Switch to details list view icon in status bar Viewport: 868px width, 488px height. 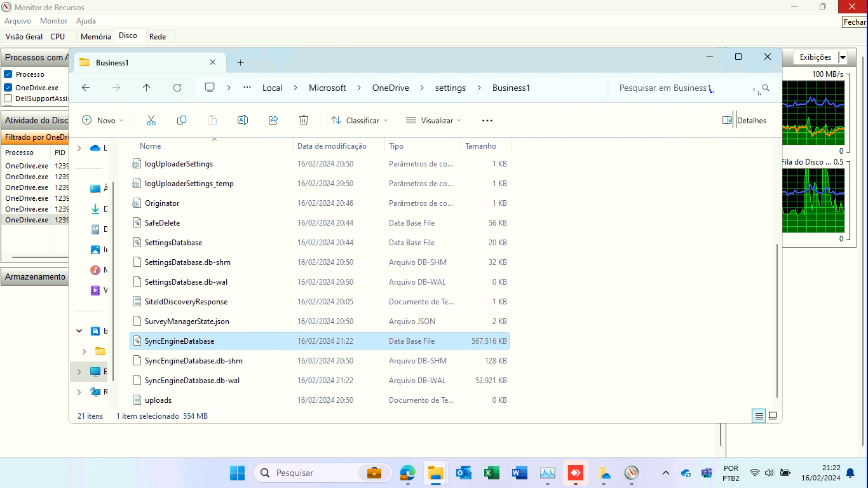click(x=759, y=416)
